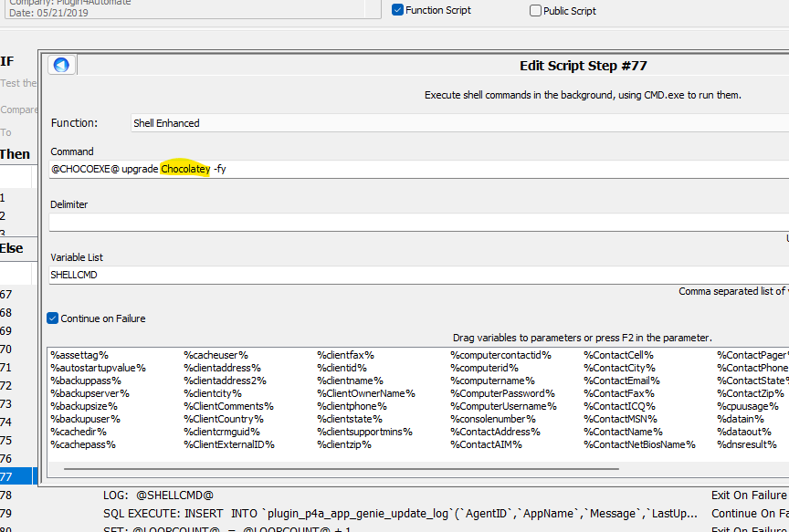Viewport: 789px width, 532px height.
Task: Click the Then section header
Action: tap(16, 154)
